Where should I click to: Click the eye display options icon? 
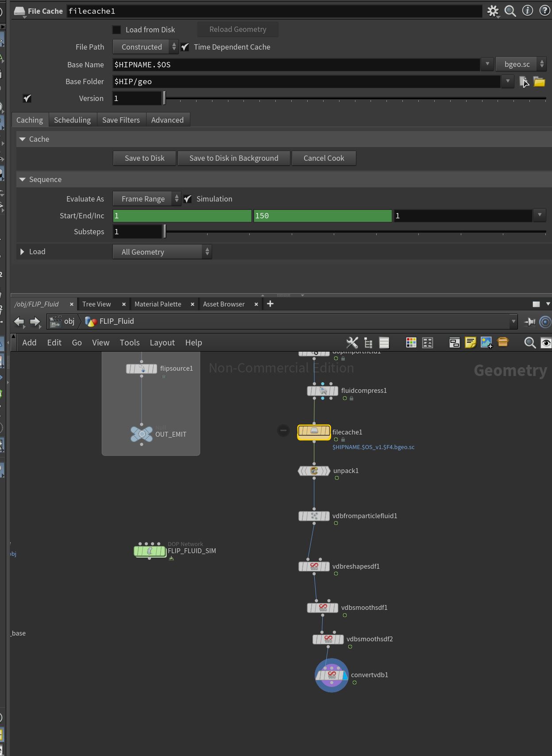(546, 342)
